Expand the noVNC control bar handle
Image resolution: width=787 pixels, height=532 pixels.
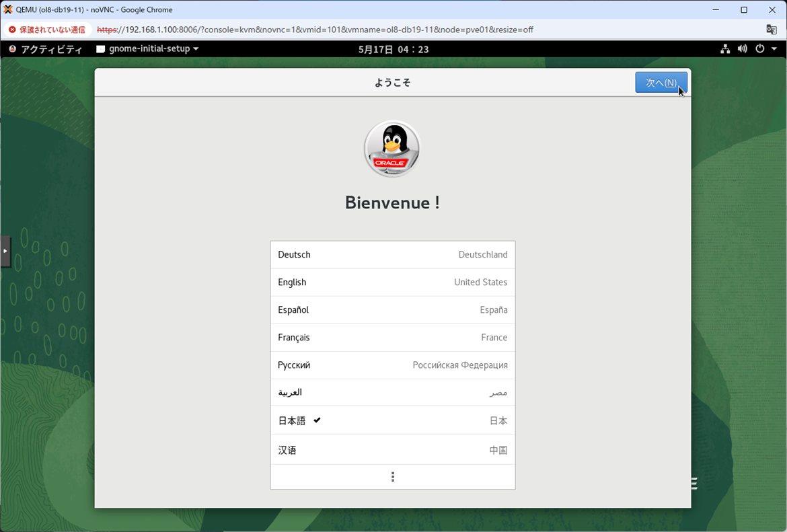[x=5, y=251]
